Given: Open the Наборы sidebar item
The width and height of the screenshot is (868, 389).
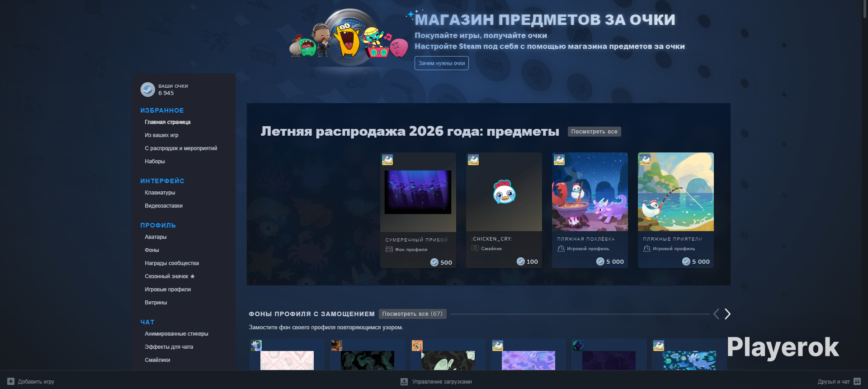Looking at the screenshot, I should 155,161.
